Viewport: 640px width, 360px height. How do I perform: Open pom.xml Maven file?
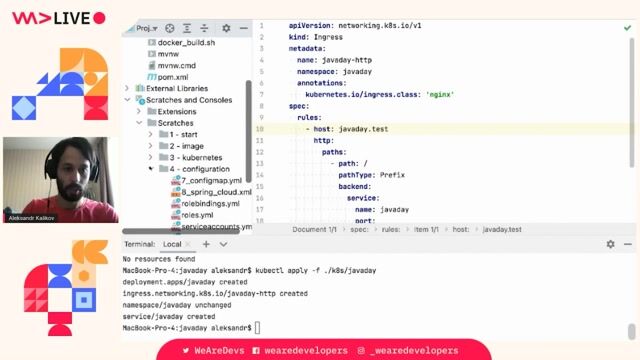tap(173, 77)
